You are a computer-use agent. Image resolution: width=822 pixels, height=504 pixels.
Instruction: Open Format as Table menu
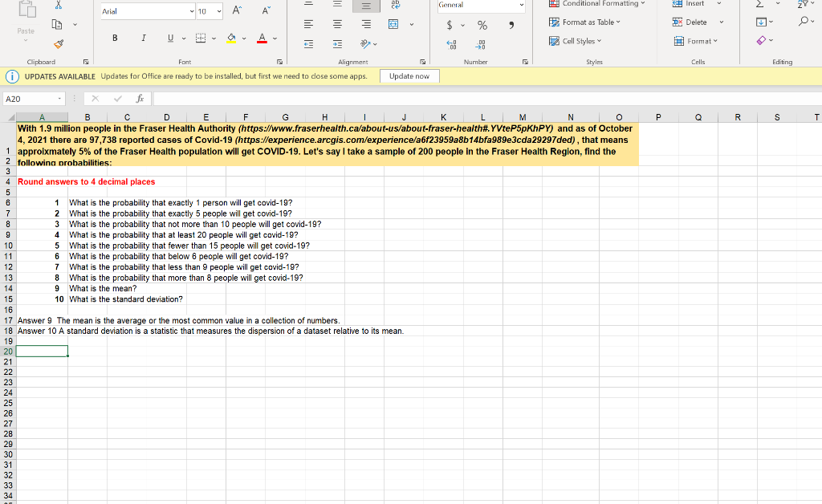tap(584, 22)
